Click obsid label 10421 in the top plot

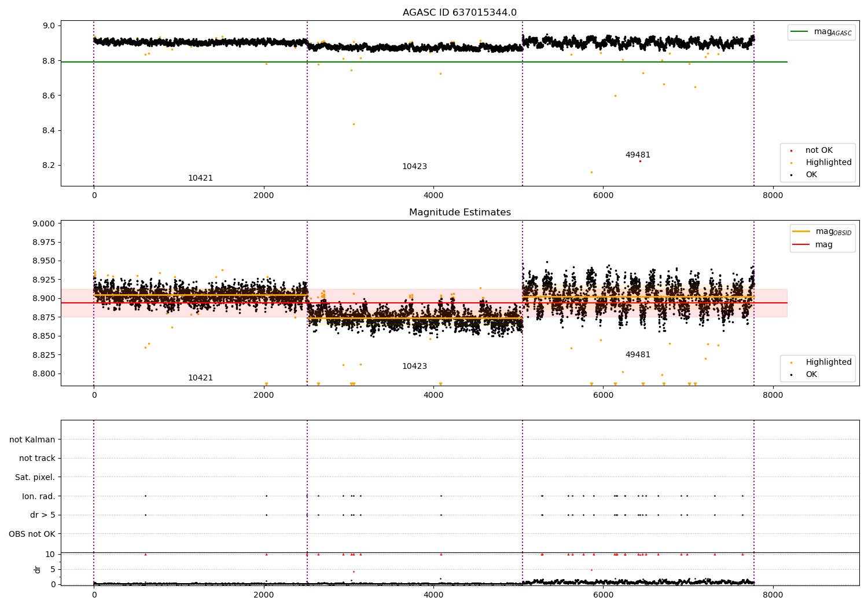click(x=200, y=178)
